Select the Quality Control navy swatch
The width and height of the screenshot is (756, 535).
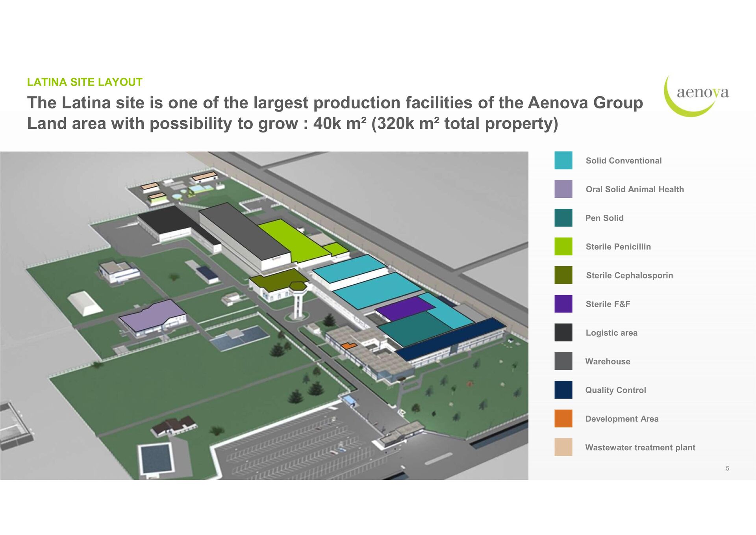563,390
